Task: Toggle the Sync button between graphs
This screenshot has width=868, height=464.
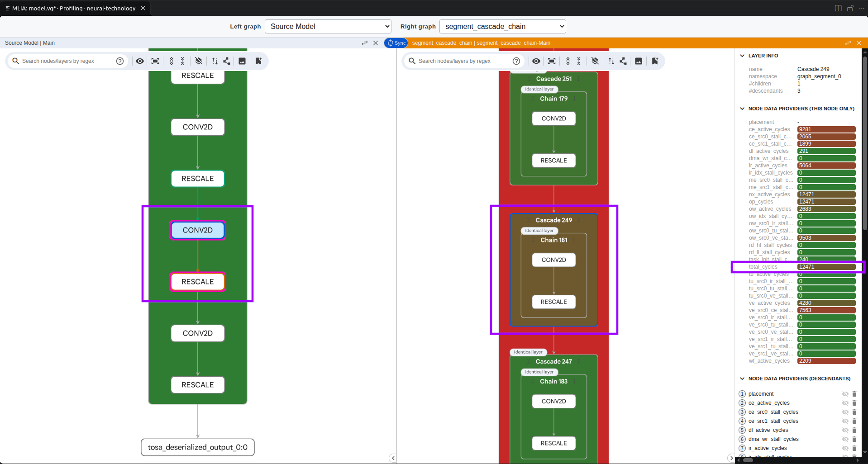Action: 396,43
